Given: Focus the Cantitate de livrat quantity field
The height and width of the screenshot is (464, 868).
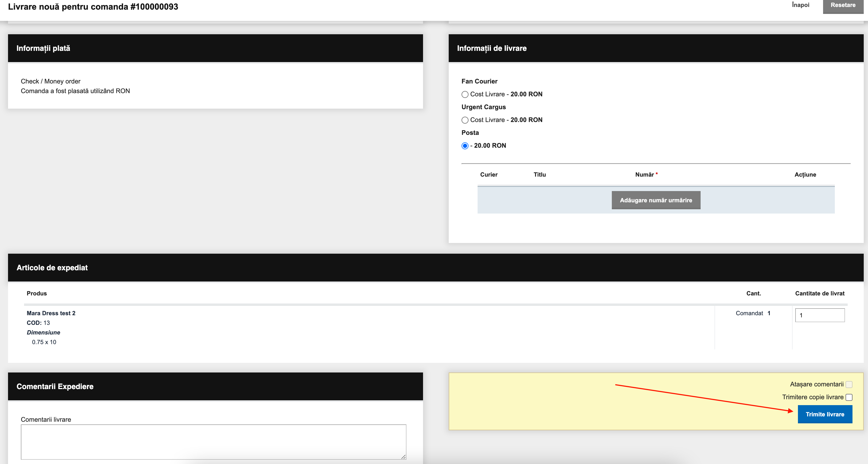Looking at the screenshot, I should pyautogui.click(x=820, y=315).
